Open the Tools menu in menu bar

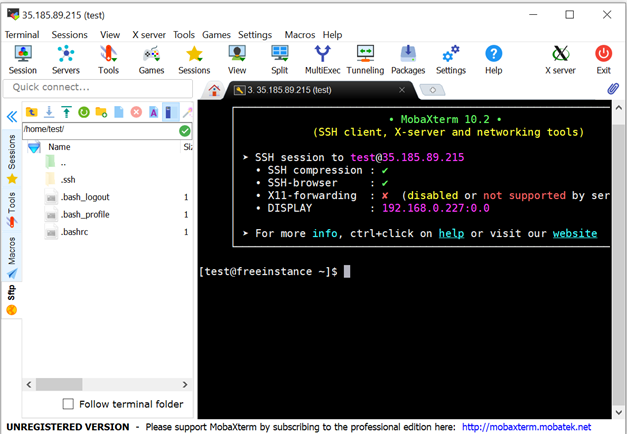[184, 35]
